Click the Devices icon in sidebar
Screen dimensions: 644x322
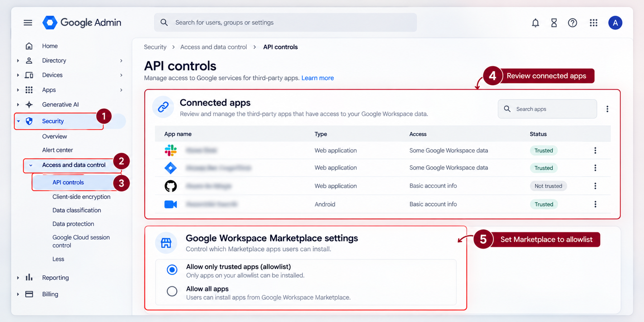click(x=29, y=75)
